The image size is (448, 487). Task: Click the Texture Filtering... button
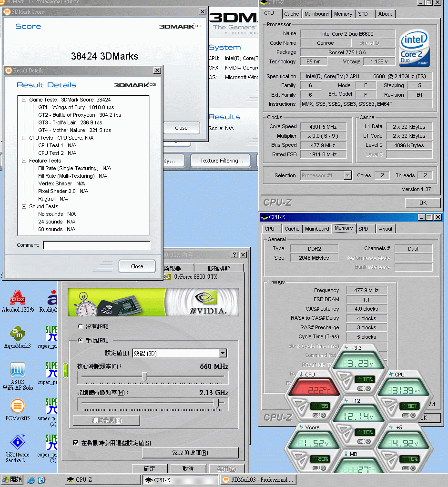[x=222, y=161]
